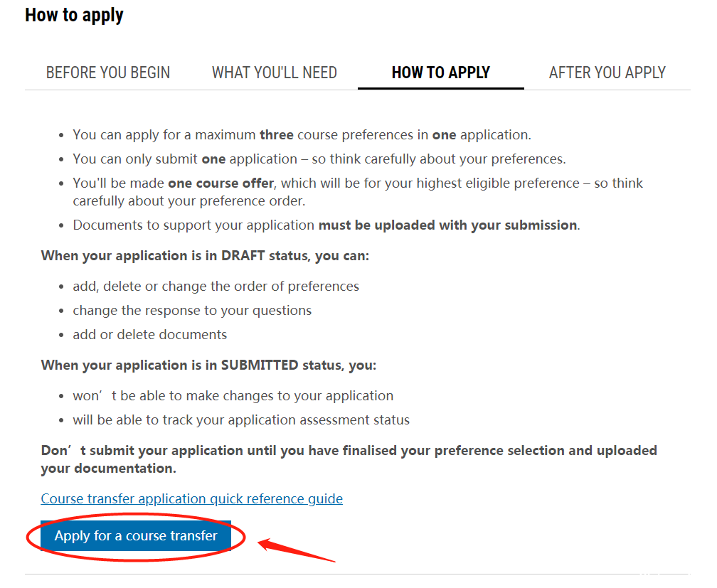The height and width of the screenshot is (588, 717).
Task: Click the red arrow pointing at button
Action: click(x=297, y=550)
